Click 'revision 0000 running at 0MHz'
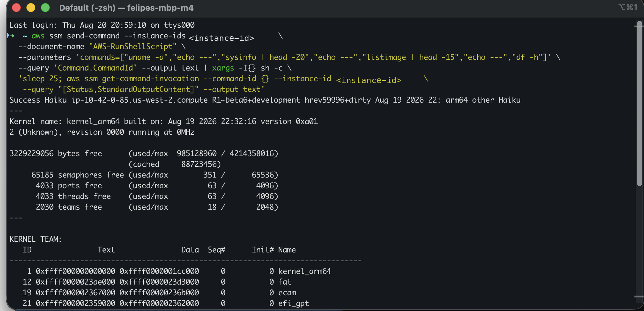The width and height of the screenshot is (644, 311). point(130,132)
